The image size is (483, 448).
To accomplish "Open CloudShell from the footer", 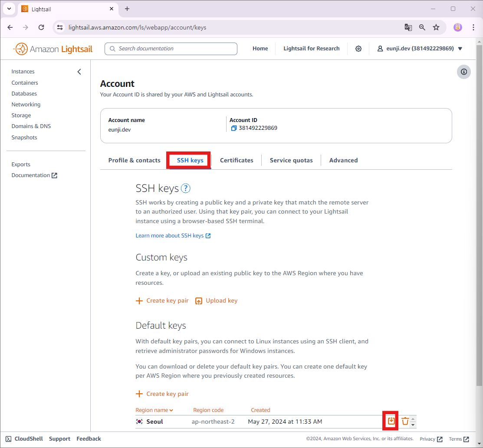I will tap(24, 439).
